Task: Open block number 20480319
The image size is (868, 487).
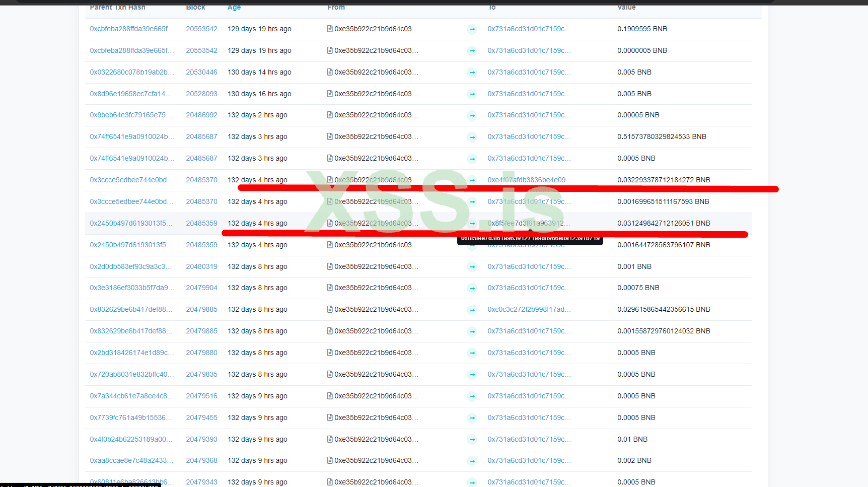Action: tap(202, 266)
